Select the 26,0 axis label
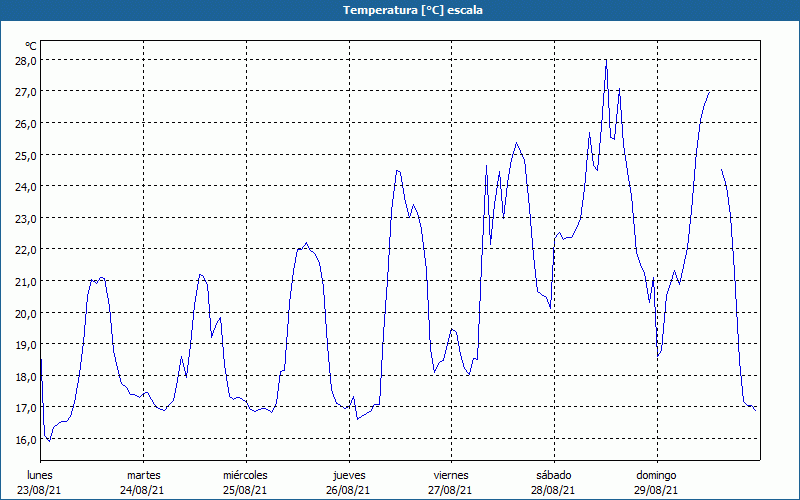This screenshot has width=800, height=500. [x=27, y=123]
